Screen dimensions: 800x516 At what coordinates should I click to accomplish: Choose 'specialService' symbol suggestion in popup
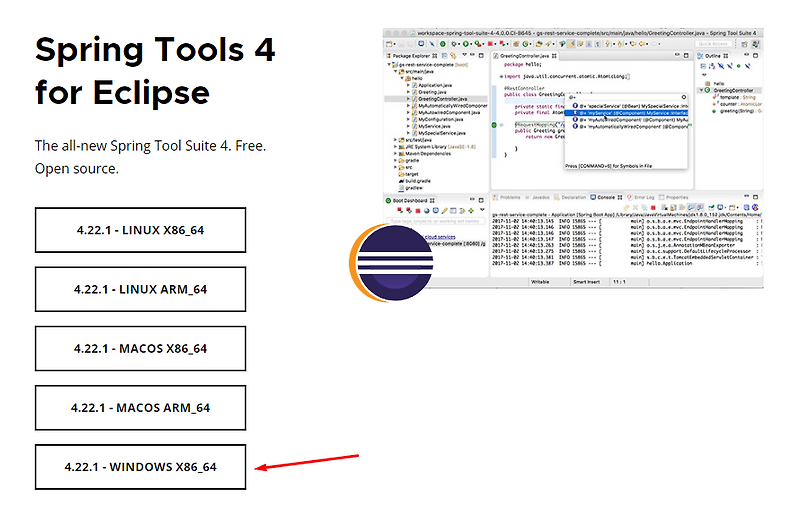point(630,106)
